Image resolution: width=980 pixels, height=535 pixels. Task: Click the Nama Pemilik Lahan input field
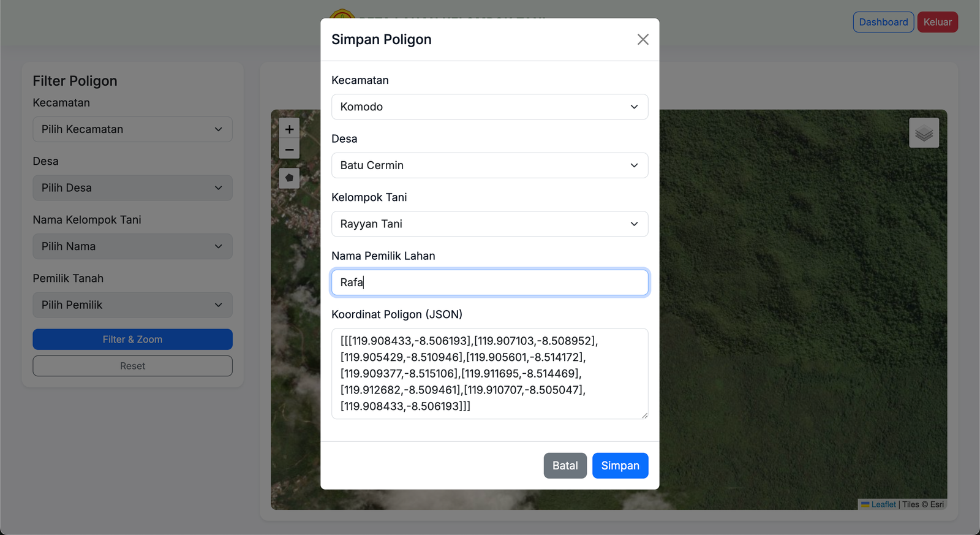pyautogui.click(x=489, y=283)
